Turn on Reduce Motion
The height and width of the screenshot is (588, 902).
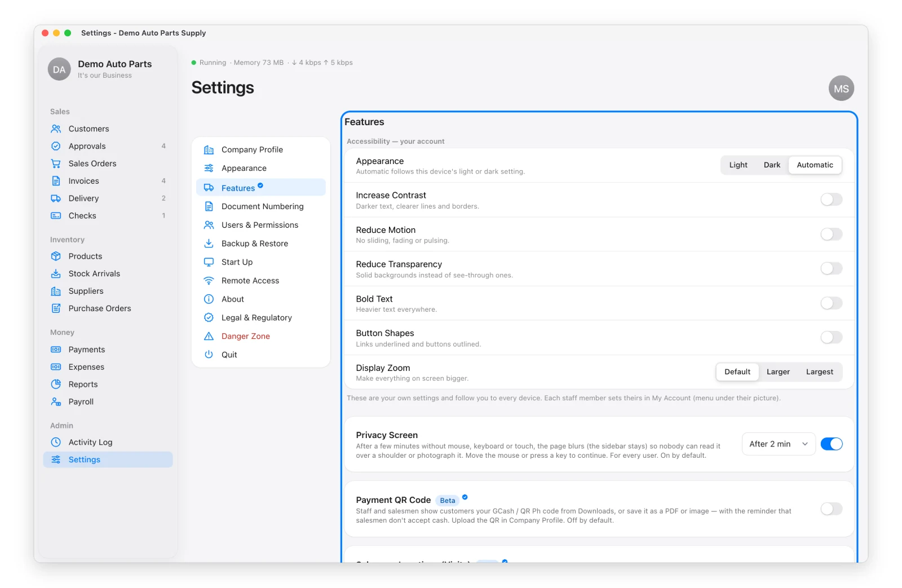tap(832, 234)
